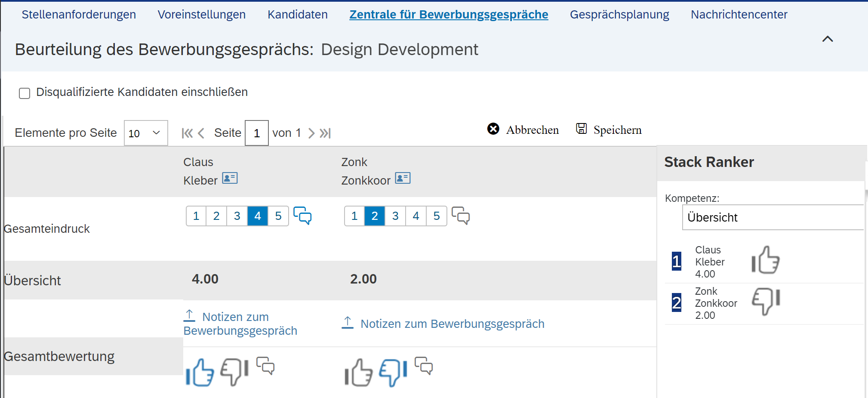Click the Speichern button label
Viewport: 868px width, 398px height.
618,130
